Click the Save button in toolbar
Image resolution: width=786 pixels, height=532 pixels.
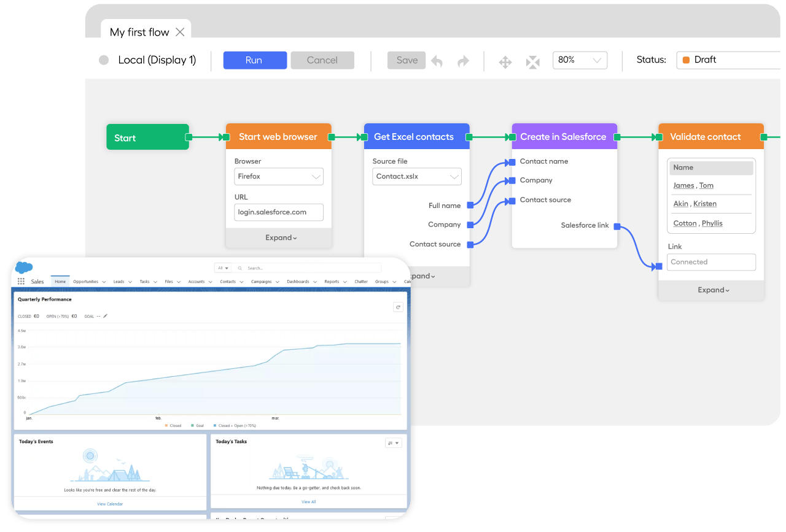tap(407, 60)
